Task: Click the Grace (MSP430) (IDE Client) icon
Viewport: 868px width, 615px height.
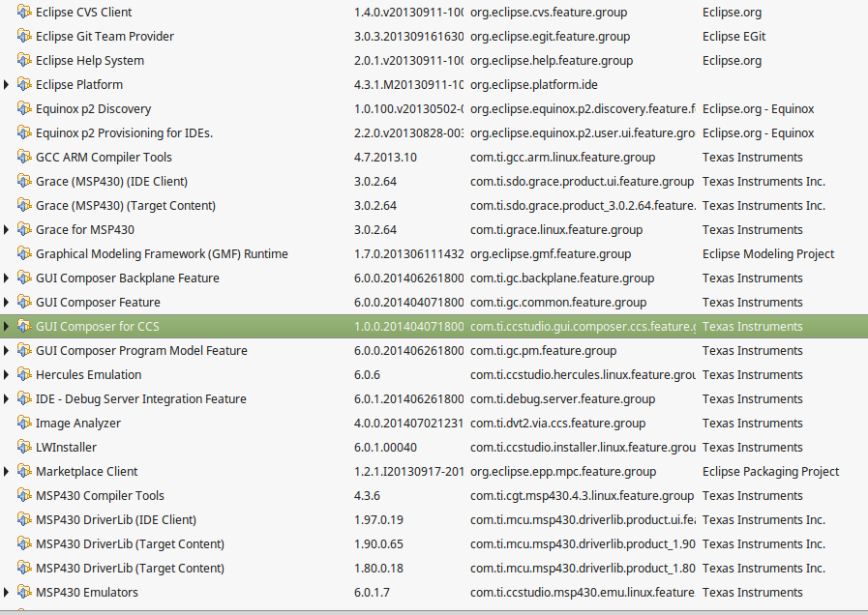Action: click(24, 181)
